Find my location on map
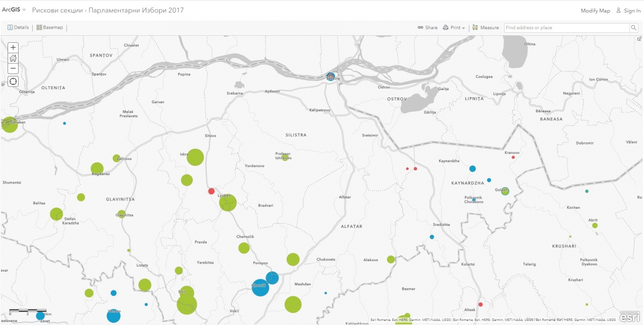Viewport: 644px width, 325px height. pos(14,82)
